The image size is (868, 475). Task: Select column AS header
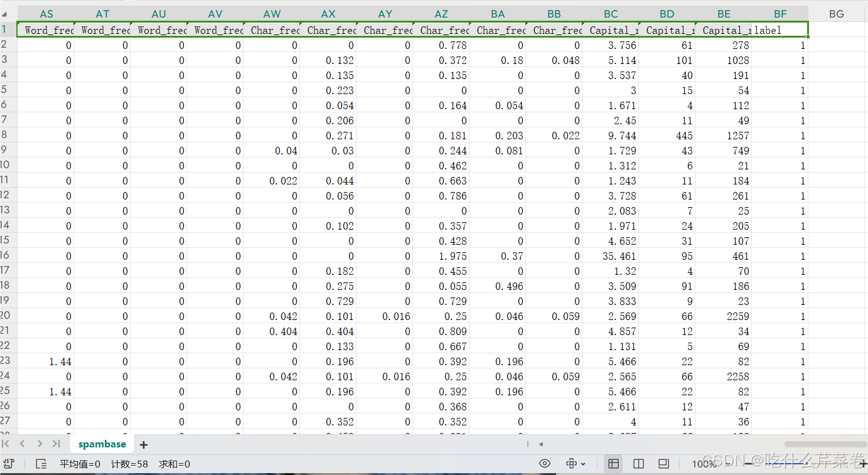click(x=46, y=14)
